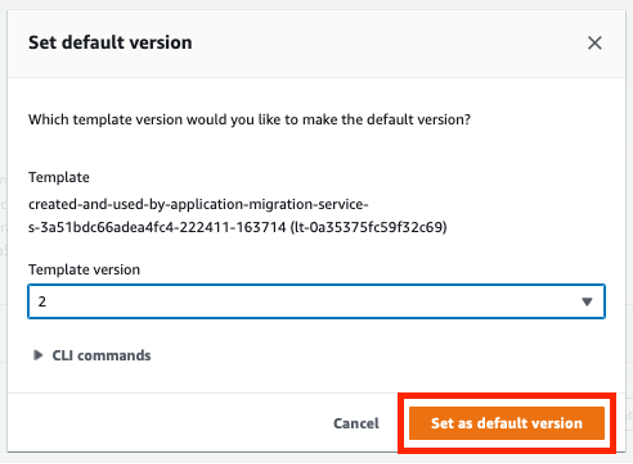Click the template version question text
The height and width of the screenshot is (464, 633).
pyautogui.click(x=249, y=120)
